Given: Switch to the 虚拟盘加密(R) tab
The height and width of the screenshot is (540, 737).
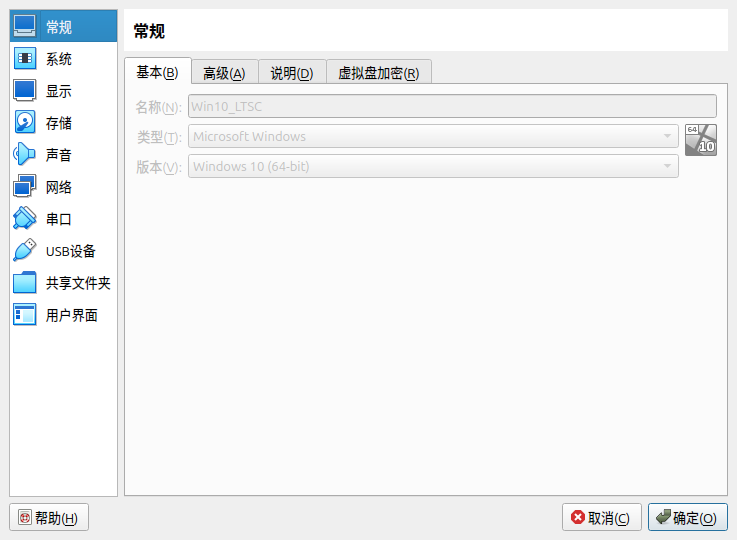Looking at the screenshot, I should tap(378, 73).
